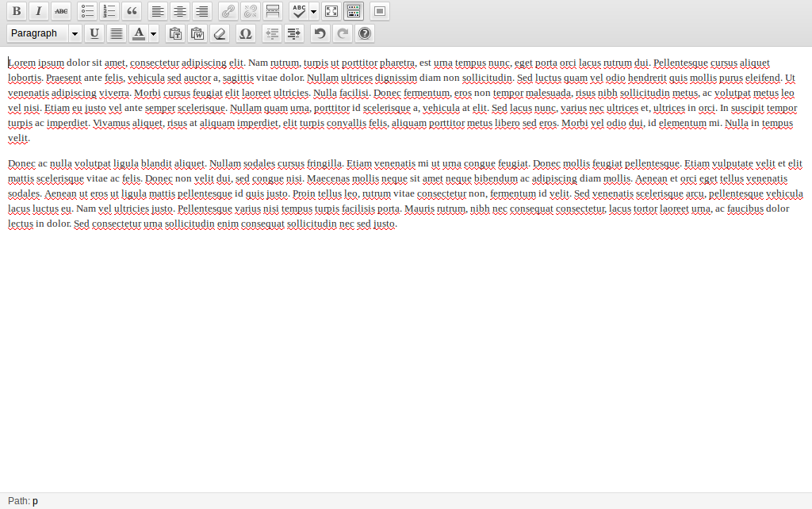
Task: Select the p element in Path
Action: 35,501
